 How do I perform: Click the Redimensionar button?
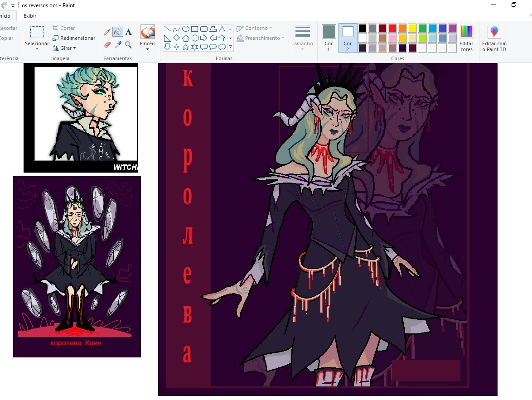tap(74, 38)
